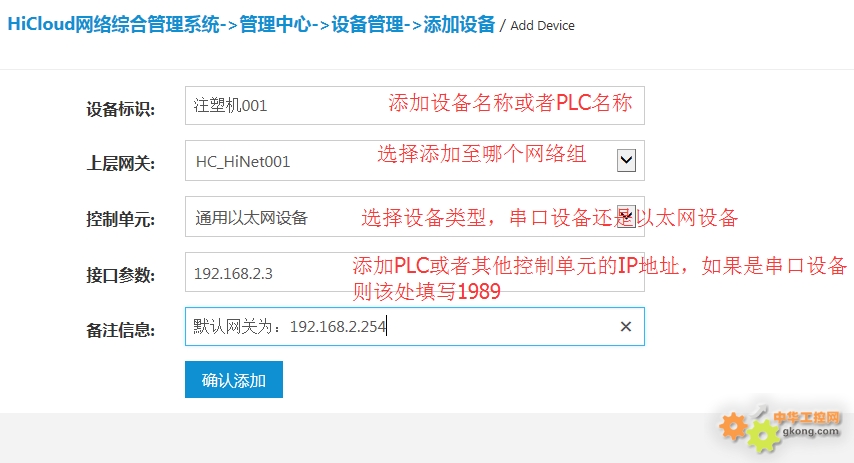
Task: Click the HiCloud网络综合管理系统 breadcrumb
Action: pos(113,25)
